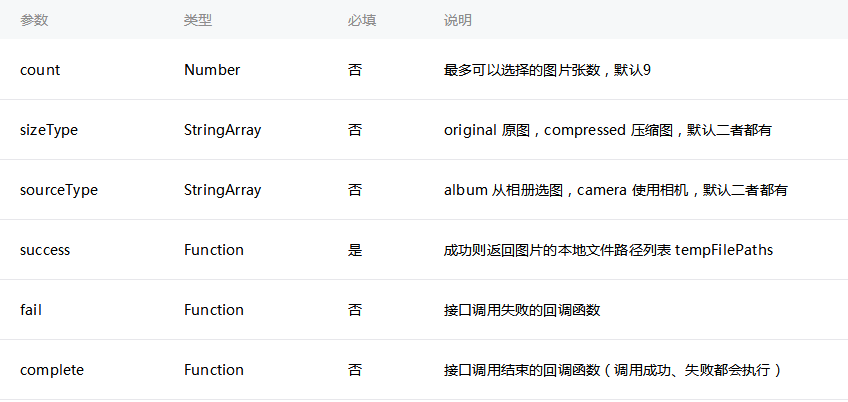
Task: Select the success parameter name
Action: click(45, 250)
